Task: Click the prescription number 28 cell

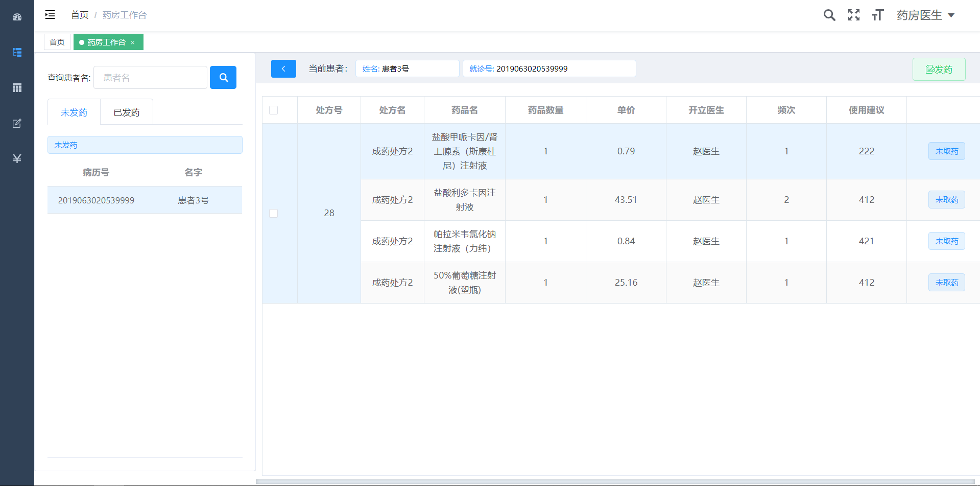Action: pos(329,213)
